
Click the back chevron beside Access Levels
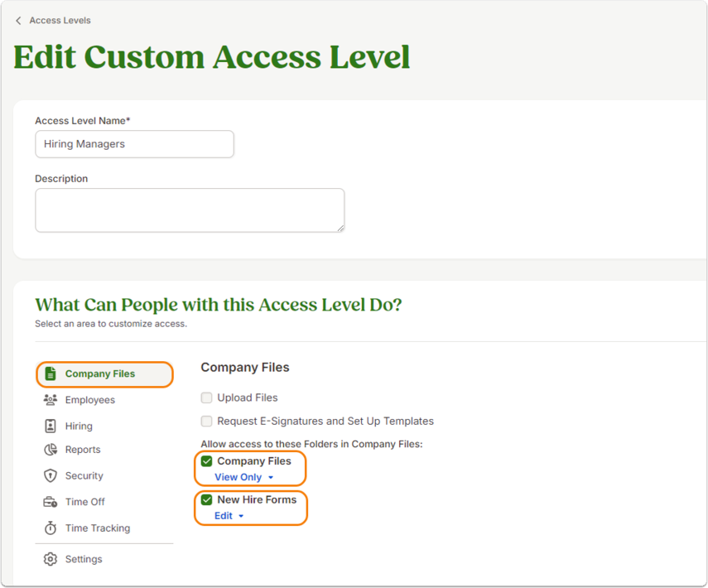[x=18, y=21]
